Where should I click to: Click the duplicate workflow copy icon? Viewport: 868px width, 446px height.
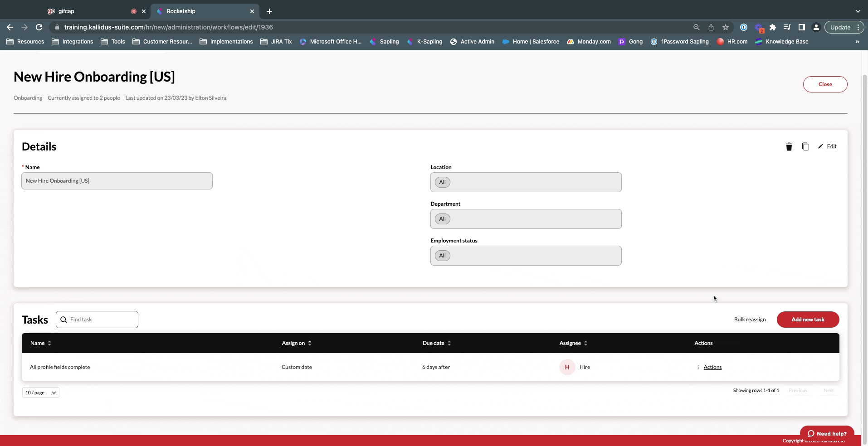[805, 146]
